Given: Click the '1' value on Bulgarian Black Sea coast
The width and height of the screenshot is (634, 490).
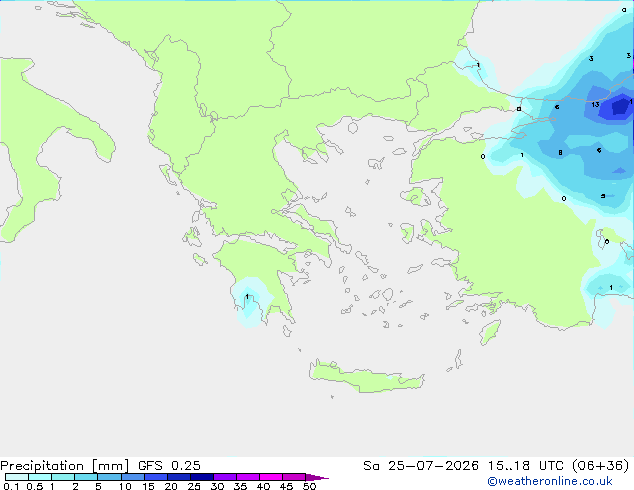Looking at the screenshot, I should point(478,65).
